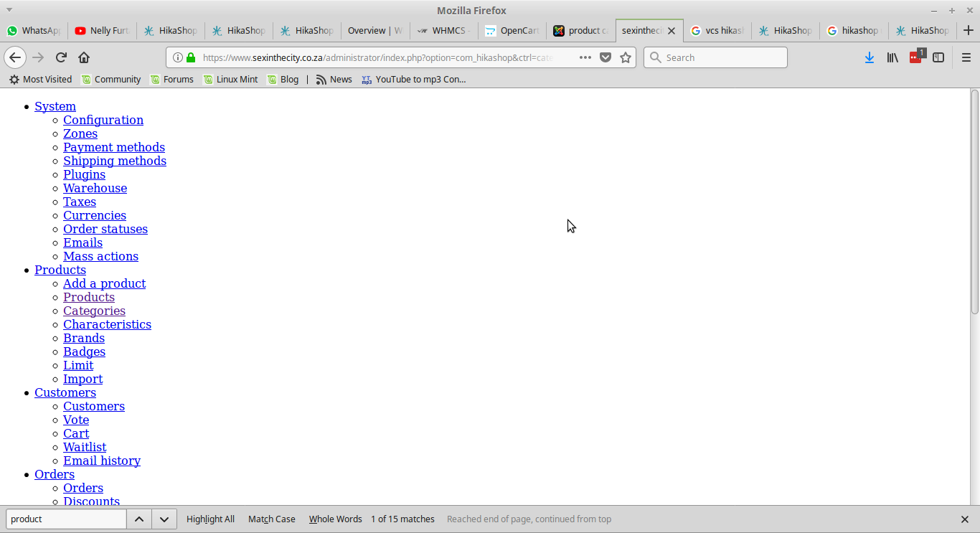Image resolution: width=980 pixels, height=533 pixels.
Task: Focus the find bar text field
Action: tap(66, 519)
